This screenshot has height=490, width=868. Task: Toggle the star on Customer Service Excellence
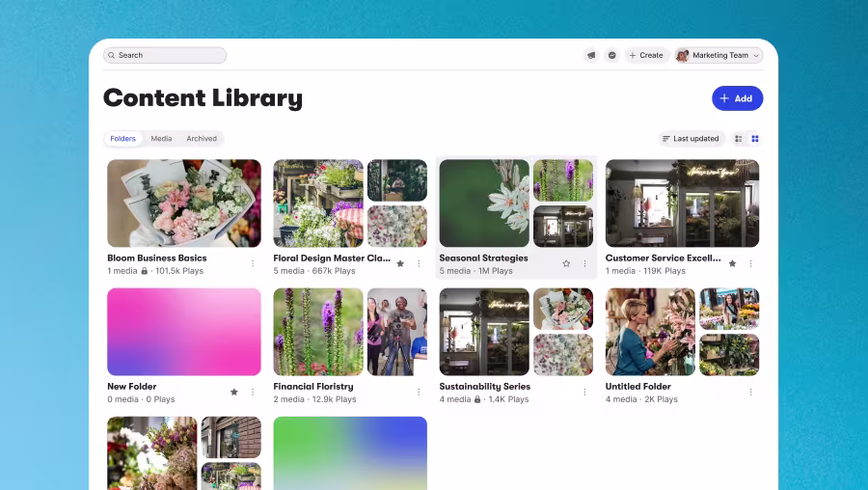click(x=732, y=263)
